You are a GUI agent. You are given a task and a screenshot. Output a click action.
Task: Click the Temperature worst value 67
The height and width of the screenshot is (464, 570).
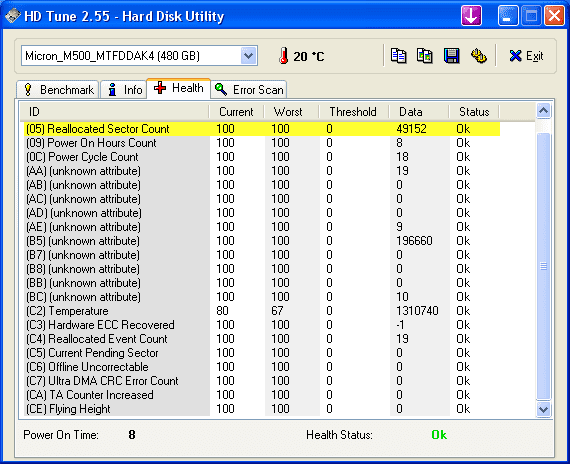(x=277, y=311)
